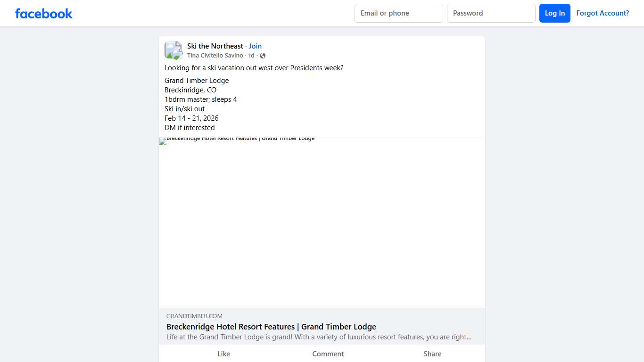
Task: Focus the Email or phone field
Action: pos(398,13)
